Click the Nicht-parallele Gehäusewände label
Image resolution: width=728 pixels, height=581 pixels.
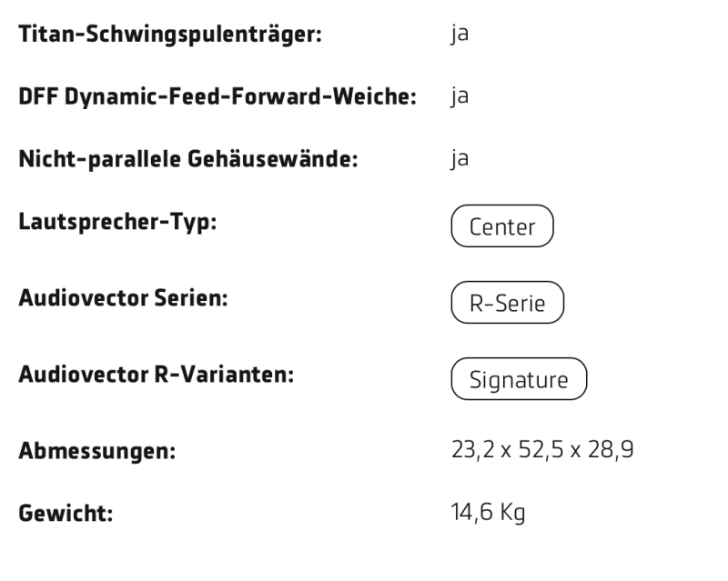tap(188, 160)
